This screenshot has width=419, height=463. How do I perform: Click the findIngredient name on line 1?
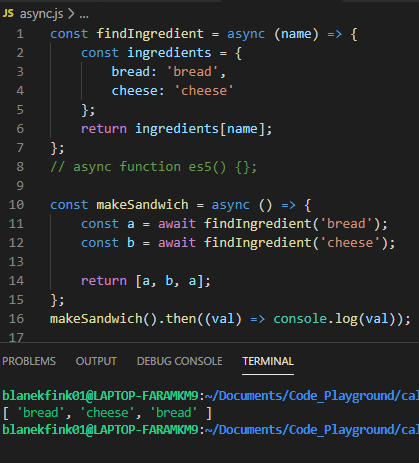point(150,34)
